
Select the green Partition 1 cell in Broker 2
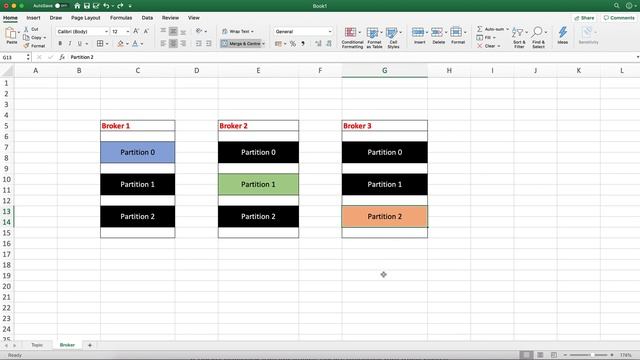[x=258, y=184]
